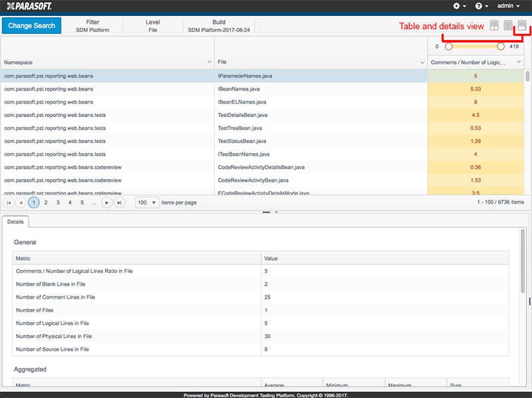Click the yellow range slider track
Image resolution: width=532 pixels, height=398 pixels.
coord(475,47)
